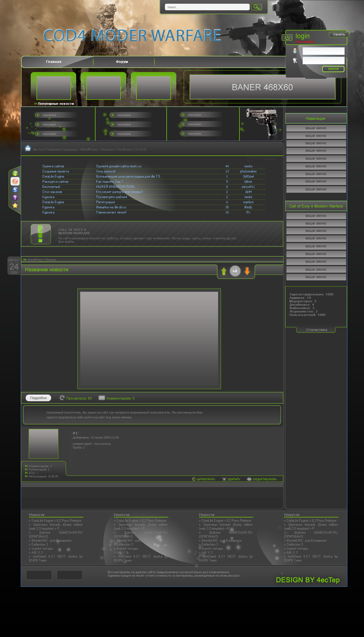This screenshot has height=637, width=364.
Task: Focus the username input field
Action: (x=324, y=51)
